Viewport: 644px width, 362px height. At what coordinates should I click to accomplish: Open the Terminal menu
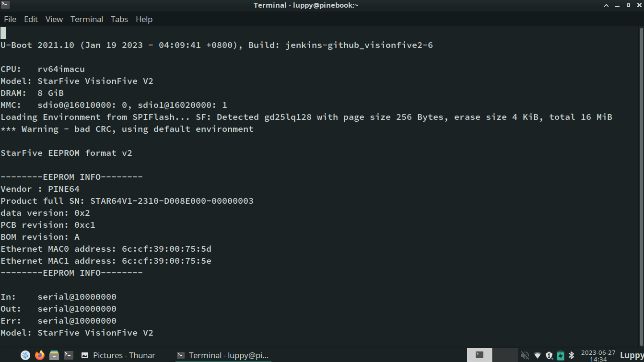pos(87,19)
